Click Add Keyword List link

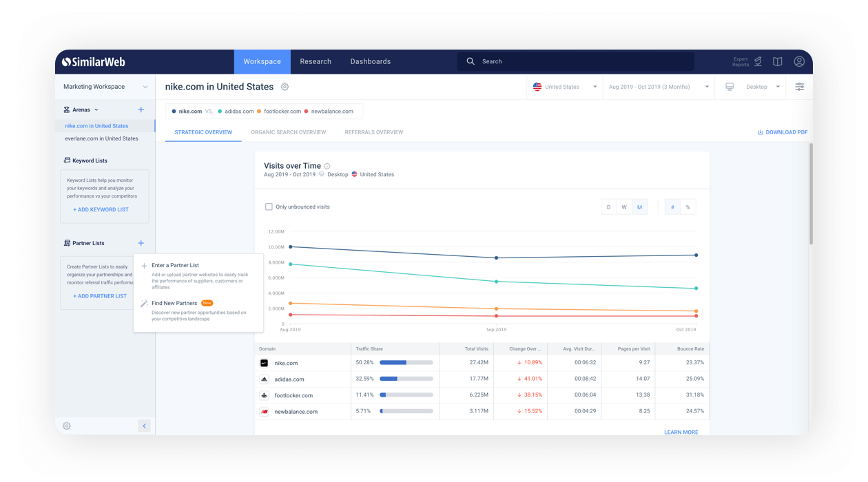(x=101, y=209)
